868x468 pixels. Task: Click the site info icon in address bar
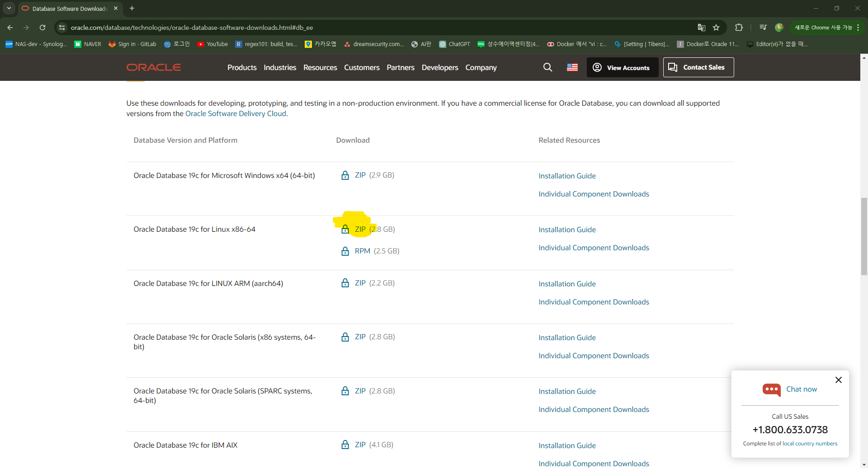pos(62,28)
